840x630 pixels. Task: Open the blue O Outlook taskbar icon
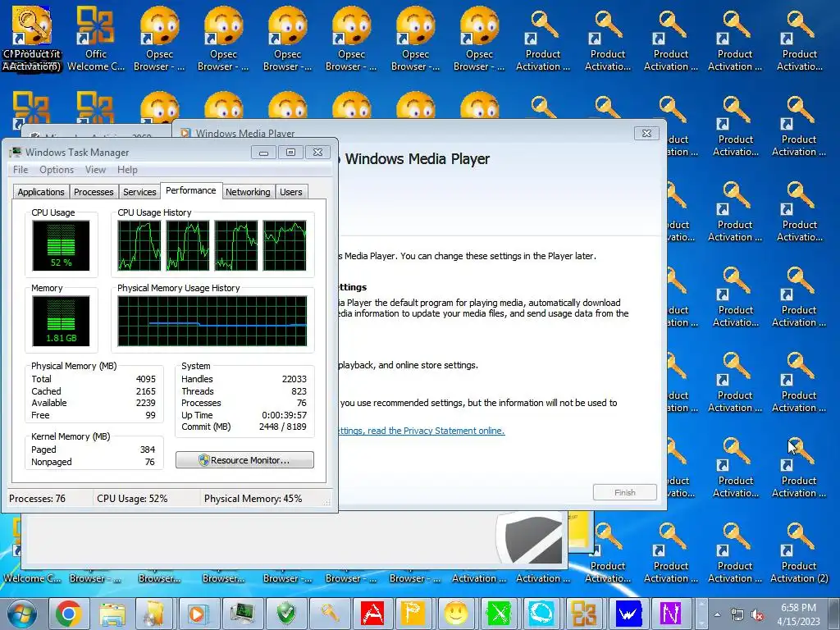[541, 614]
